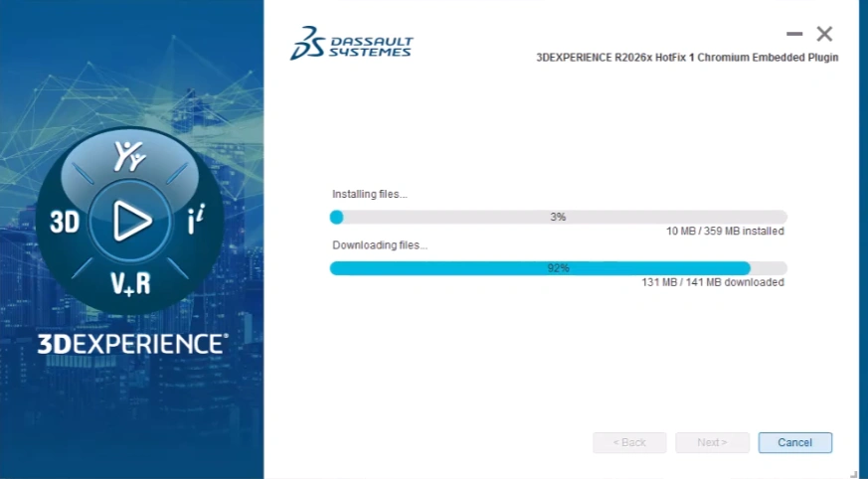
Task: Minimize the installer window
Action: [794, 34]
